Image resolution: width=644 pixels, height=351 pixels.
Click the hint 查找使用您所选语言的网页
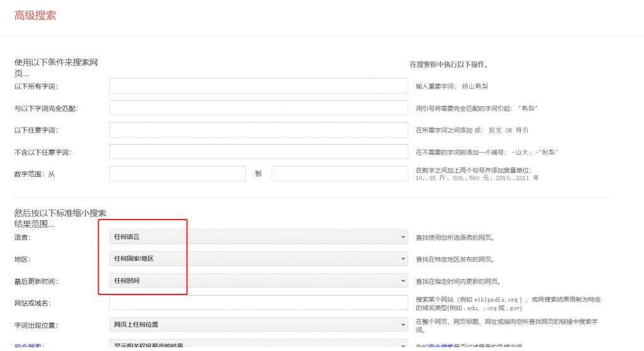pyautogui.click(x=455, y=238)
